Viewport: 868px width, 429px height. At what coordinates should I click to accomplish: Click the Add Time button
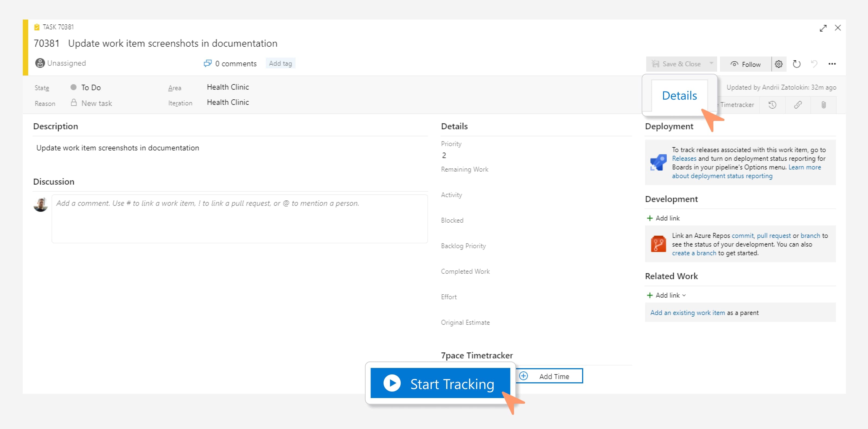click(x=549, y=376)
